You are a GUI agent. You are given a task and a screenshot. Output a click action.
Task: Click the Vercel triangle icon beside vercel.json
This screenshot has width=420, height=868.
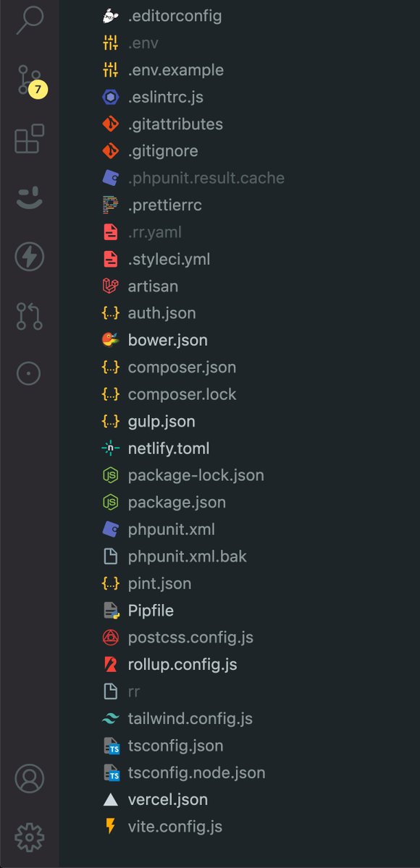pos(110,800)
